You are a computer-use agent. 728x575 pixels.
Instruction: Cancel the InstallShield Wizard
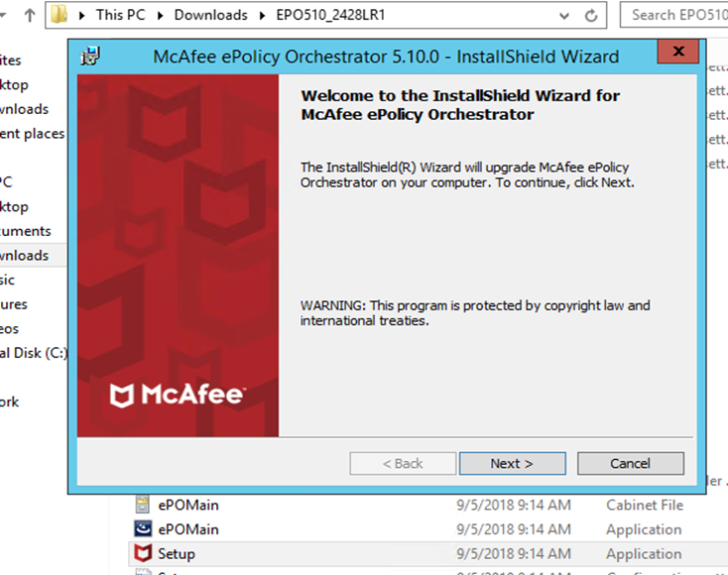click(x=630, y=463)
